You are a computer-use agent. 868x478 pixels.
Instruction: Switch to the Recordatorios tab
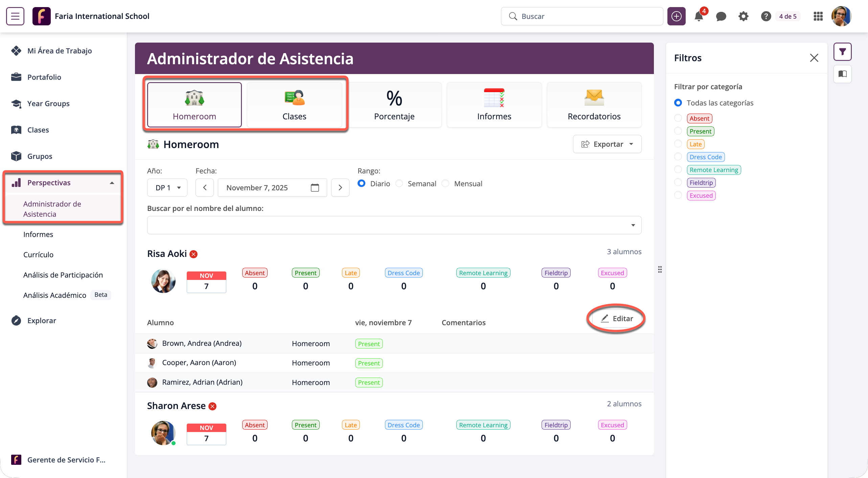click(x=594, y=105)
